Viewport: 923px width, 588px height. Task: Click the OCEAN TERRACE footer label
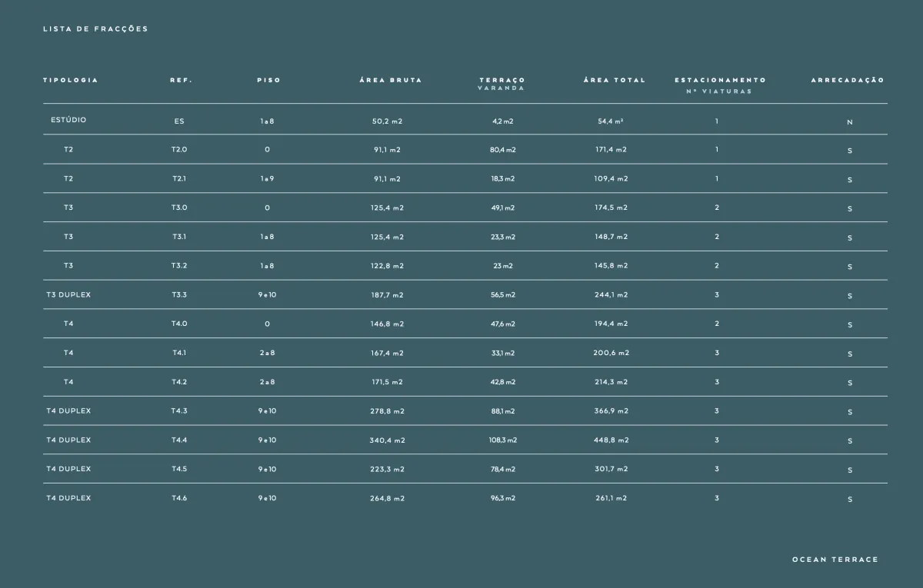[x=835, y=560]
